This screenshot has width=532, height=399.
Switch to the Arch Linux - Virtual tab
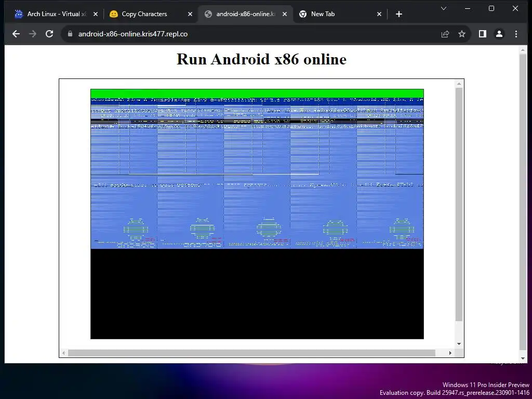pos(56,14)
